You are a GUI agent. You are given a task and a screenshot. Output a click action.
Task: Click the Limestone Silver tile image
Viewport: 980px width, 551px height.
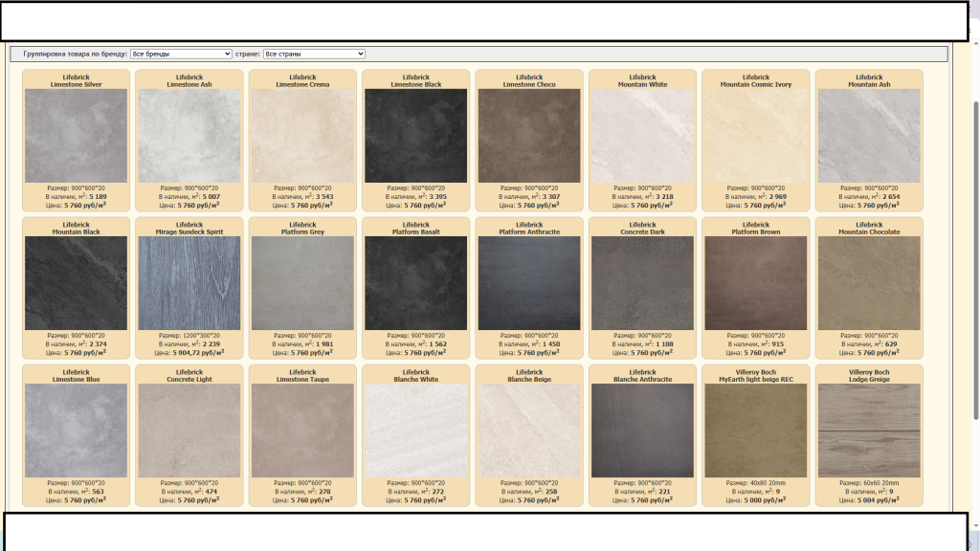click(76, 136)
